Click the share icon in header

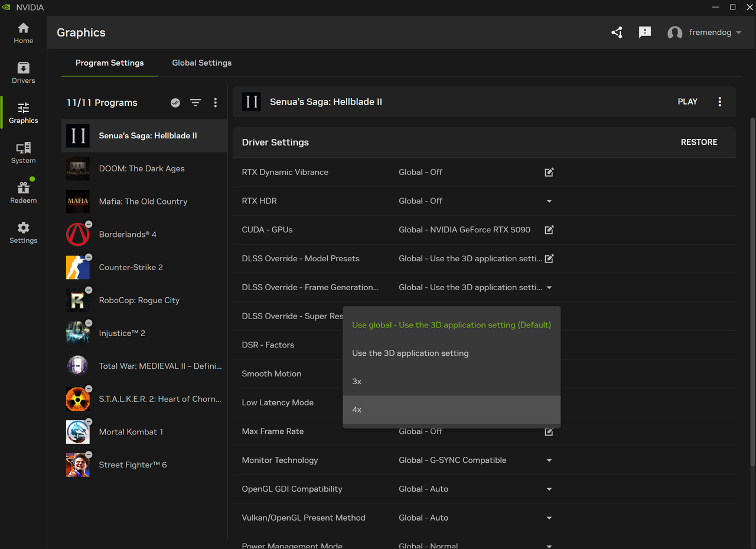click(x=617, y=33)
